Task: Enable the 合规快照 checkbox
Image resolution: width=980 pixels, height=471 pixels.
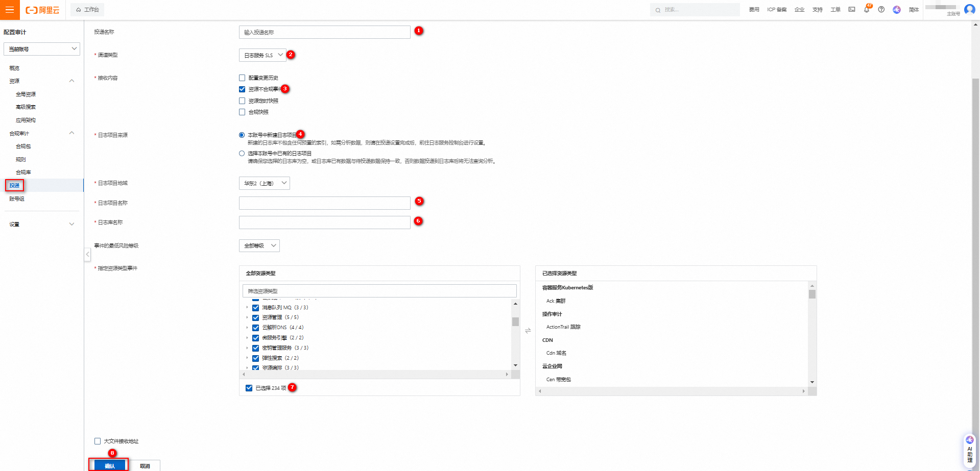Action: (242, 112)
